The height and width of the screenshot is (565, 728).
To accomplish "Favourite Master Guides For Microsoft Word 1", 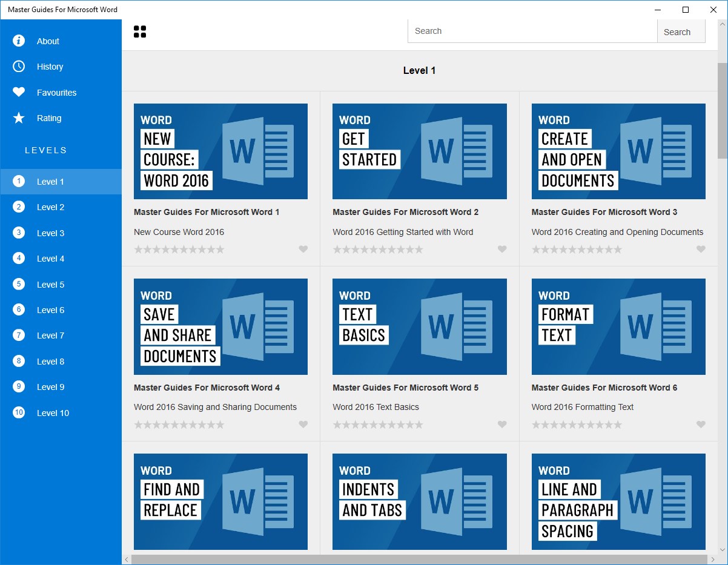I will click(x=303, y=249).
